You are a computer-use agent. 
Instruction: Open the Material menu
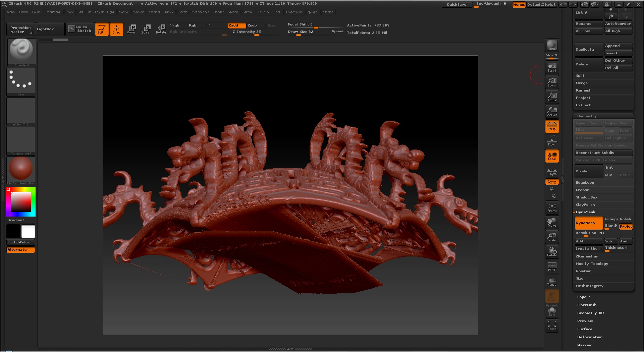click(154, 12)
